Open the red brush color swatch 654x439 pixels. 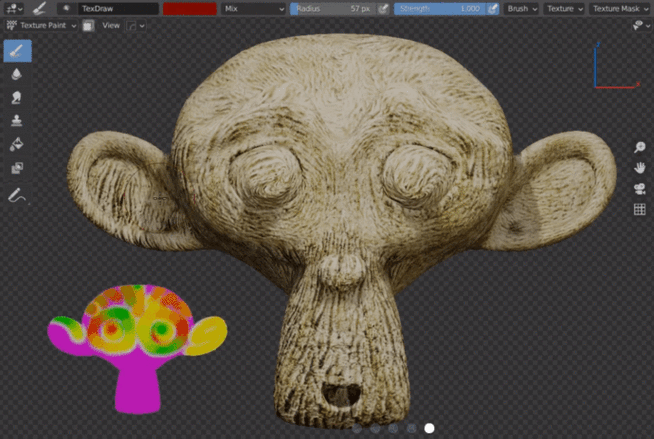tap(190, 8)
